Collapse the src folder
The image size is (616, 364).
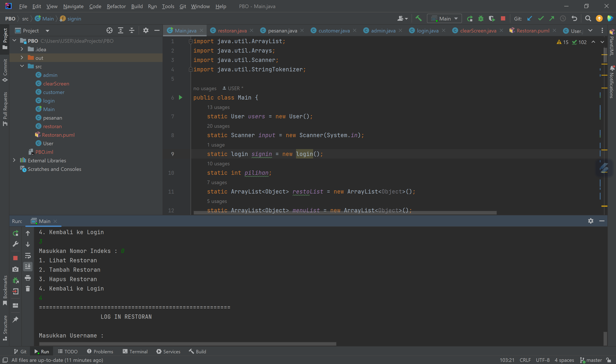coord(22,66)
